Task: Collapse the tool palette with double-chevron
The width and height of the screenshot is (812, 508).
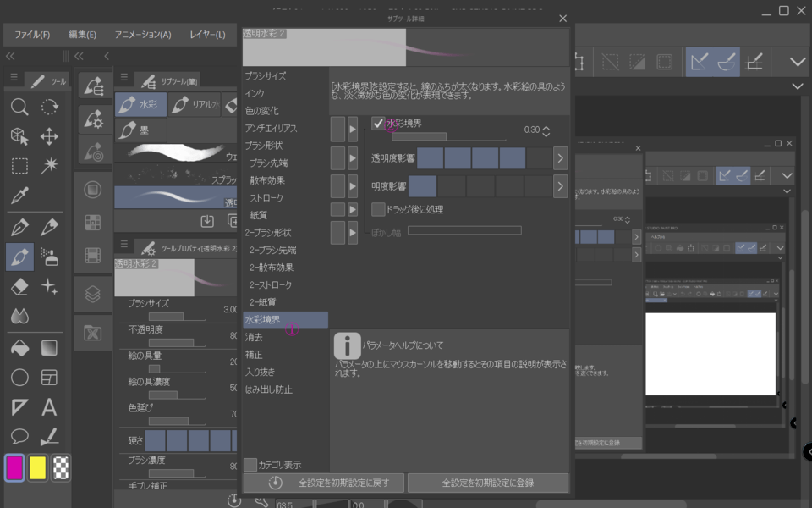Action: coord(10,56)
